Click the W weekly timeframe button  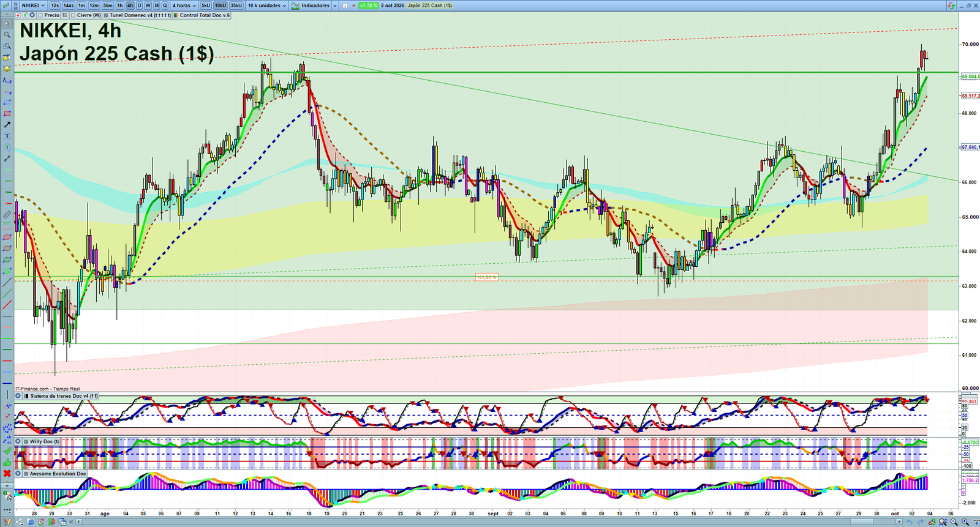(x=148, y=6)
